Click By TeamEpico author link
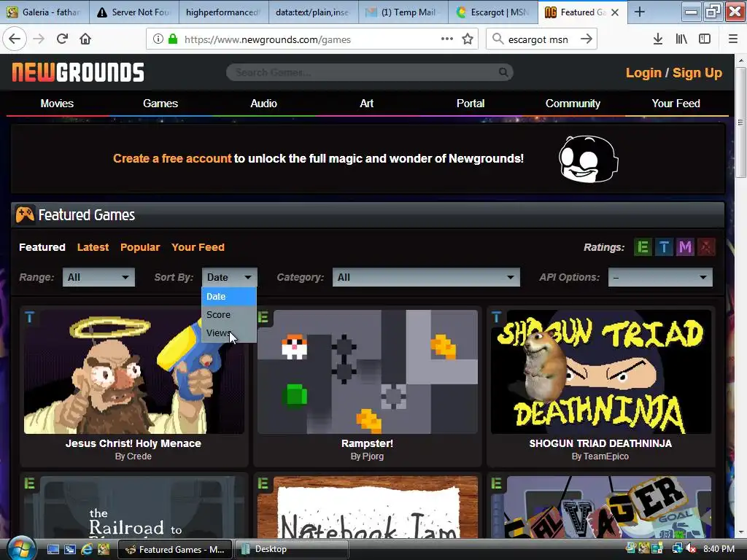 click(600, 456)
